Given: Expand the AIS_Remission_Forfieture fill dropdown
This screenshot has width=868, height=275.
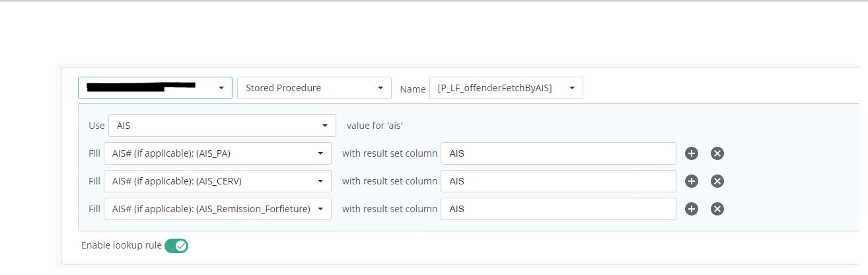Looking at the screenshot, I should click(217, 209).
